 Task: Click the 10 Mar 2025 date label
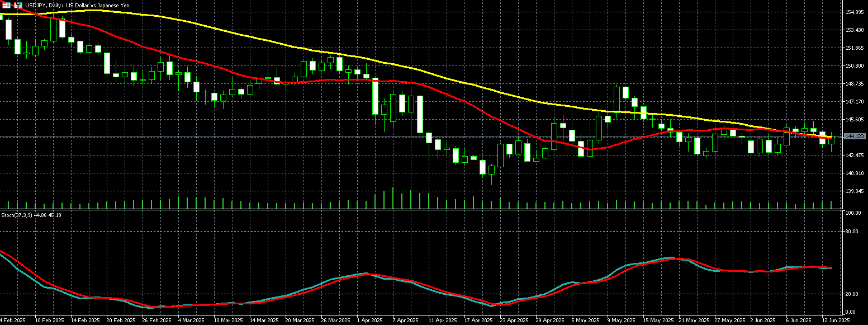[228, 321]
